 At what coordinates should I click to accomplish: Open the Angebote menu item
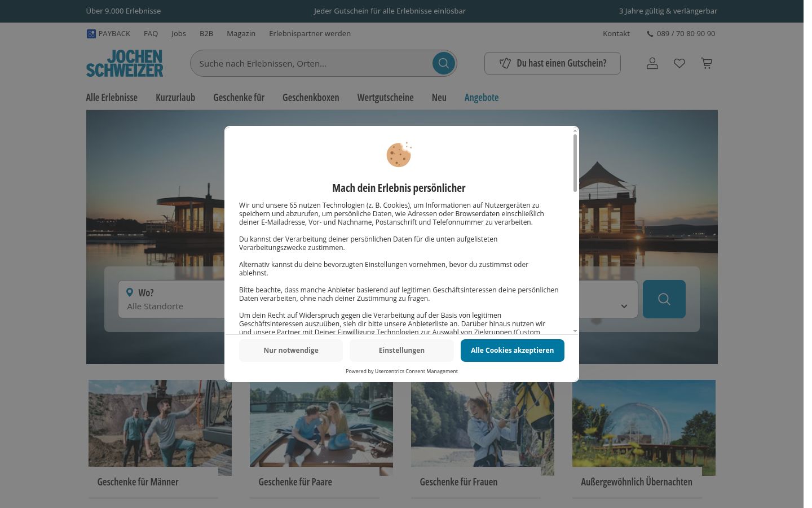click(482, 98)
